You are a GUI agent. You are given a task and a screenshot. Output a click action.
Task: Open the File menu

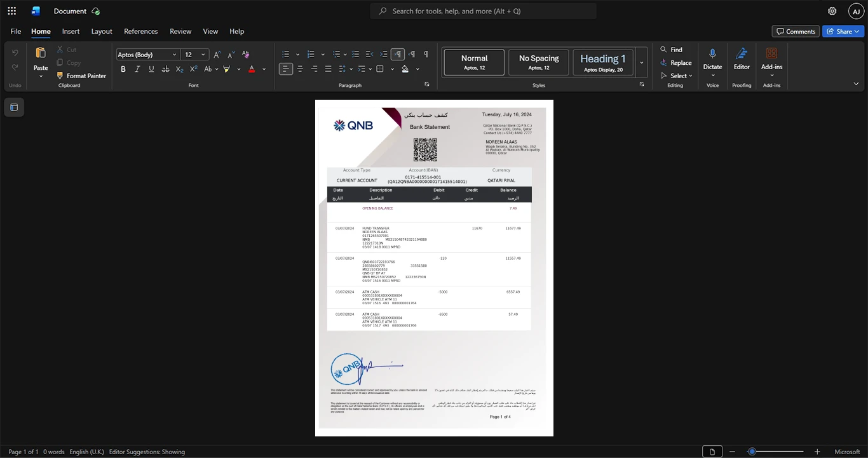(16, 31)
